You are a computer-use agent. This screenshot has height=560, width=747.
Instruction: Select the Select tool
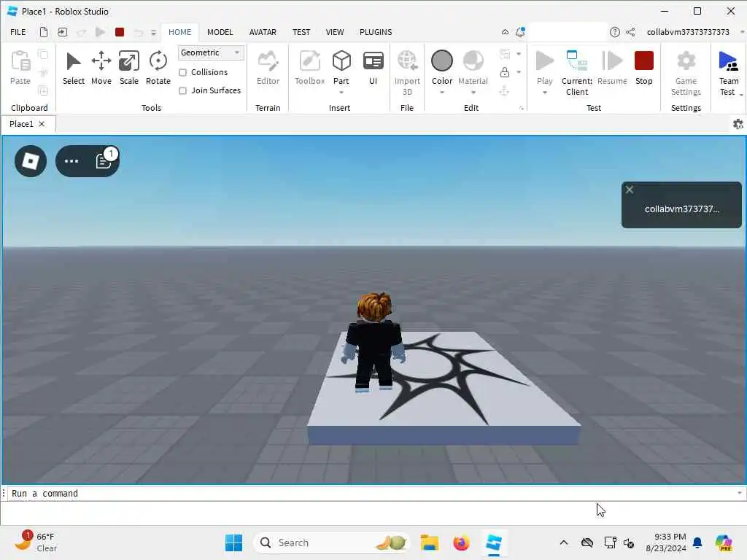[x=74, y=68]
